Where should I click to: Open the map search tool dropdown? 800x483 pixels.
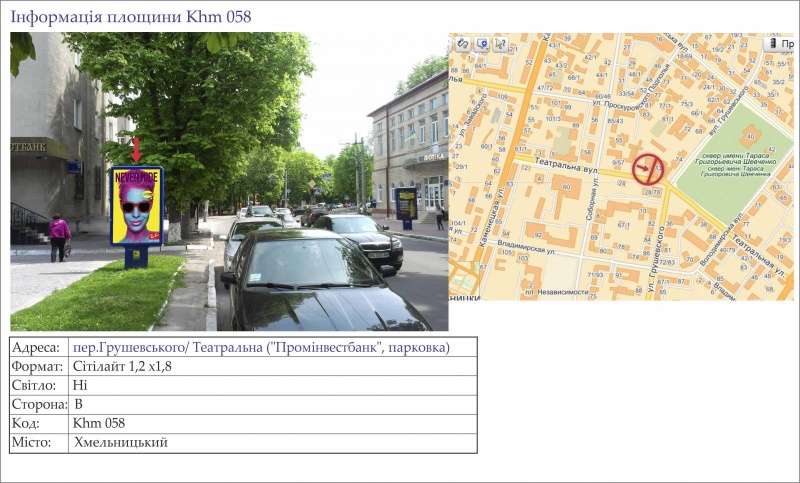(482, 44)
